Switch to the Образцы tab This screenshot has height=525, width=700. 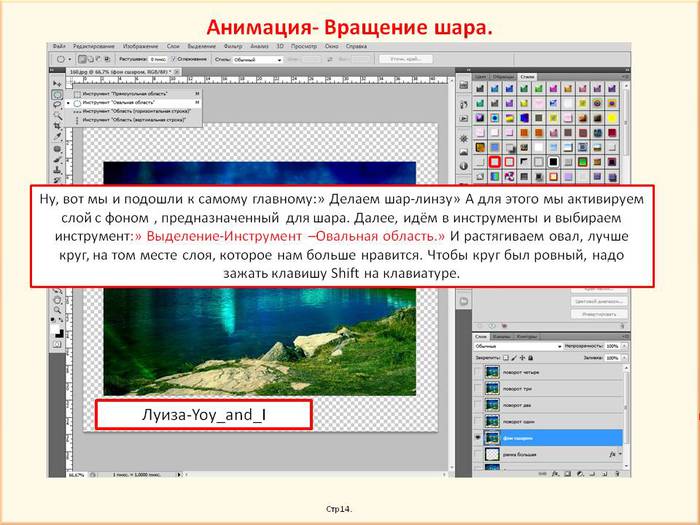point(503,77)
